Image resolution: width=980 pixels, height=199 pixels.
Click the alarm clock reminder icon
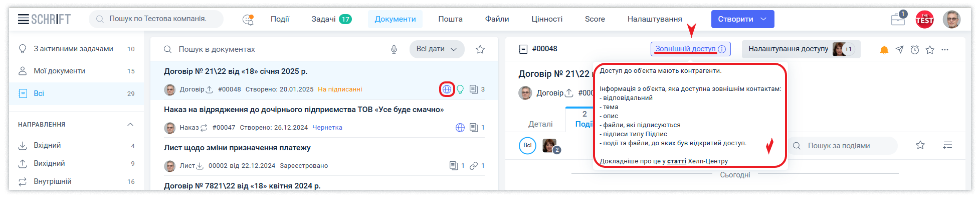[x=915, y=49]
